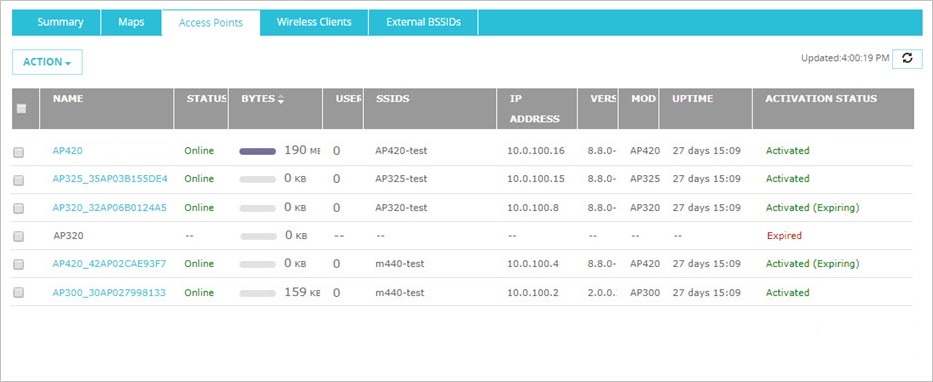933x382 pixels.
Task: Sort by the NAME column header
Action: click(68, 99)
